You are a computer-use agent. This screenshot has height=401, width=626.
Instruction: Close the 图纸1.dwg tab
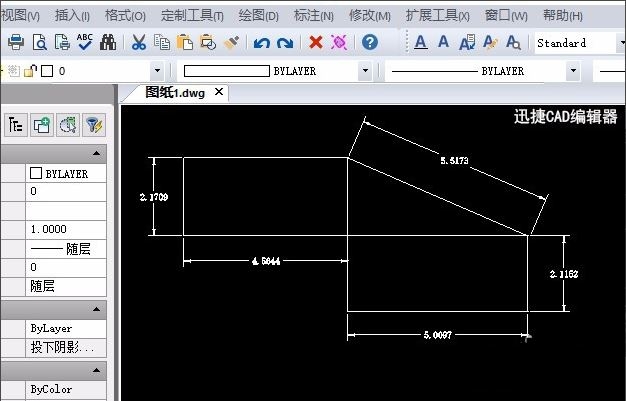pos(219,92)
